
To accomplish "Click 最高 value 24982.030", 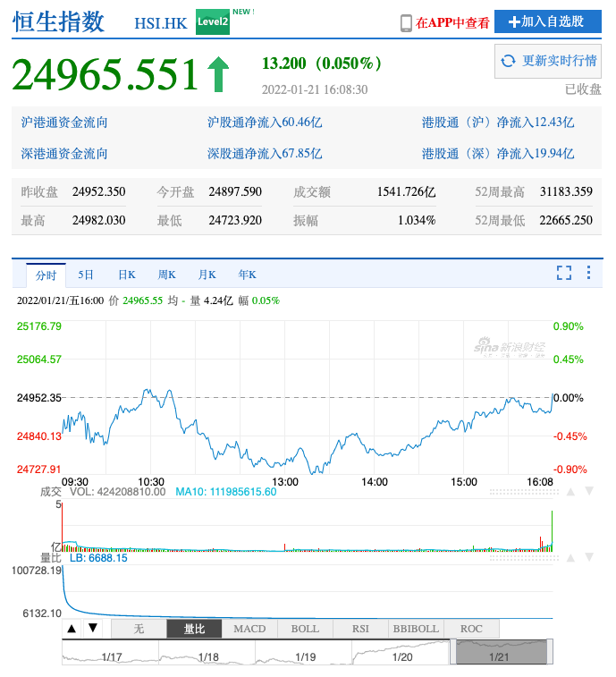I will tap(99, 221).
